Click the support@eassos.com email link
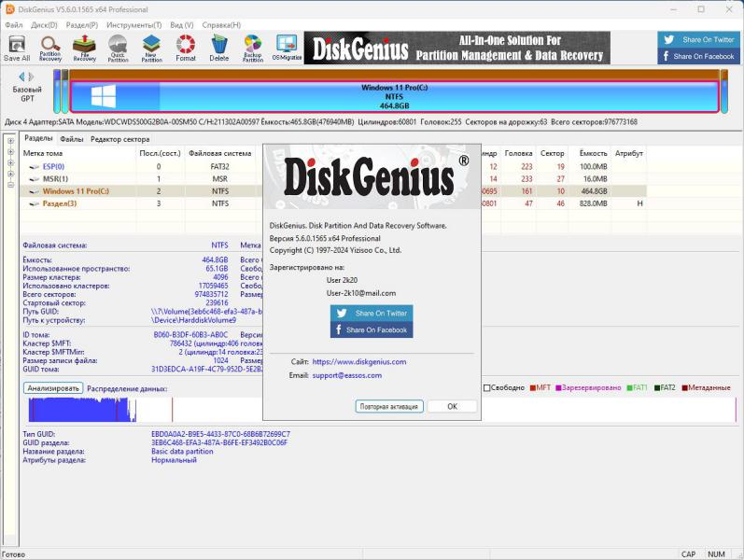Image resolution: width=744 pixels, height=560 pixels. pos(347,375)
